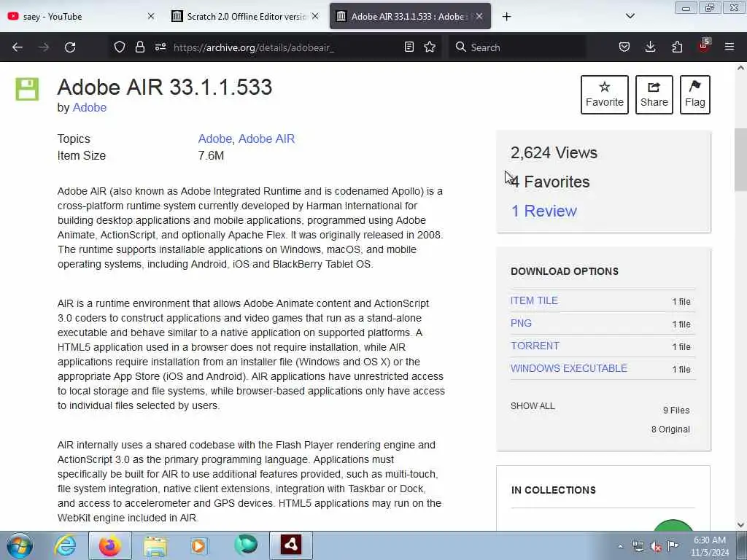
Task: Click the page vertical scrollbar thumb
Action: point(740,160)
